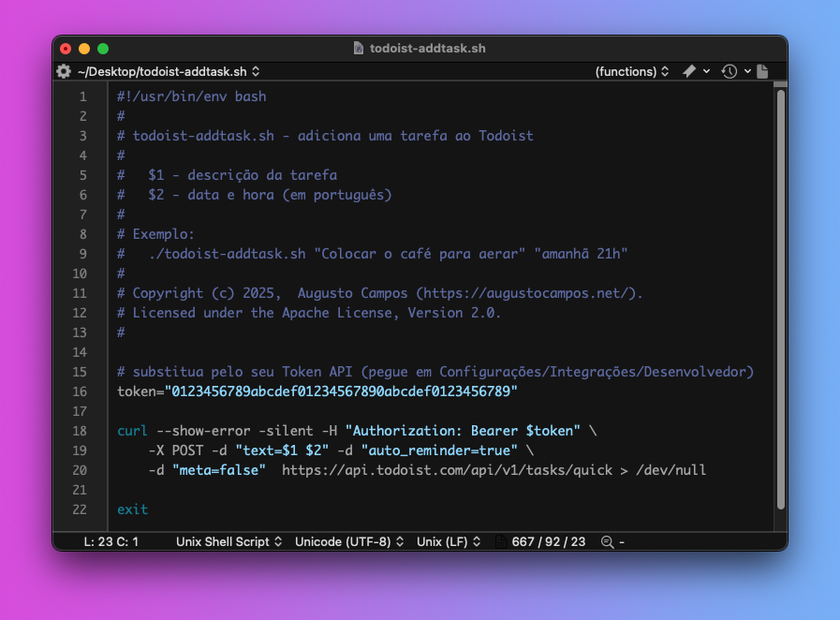This screenshot has width=840, height=620.
Task: Expand the marker chevron dropdown
Action: click(x=707, y=71)
